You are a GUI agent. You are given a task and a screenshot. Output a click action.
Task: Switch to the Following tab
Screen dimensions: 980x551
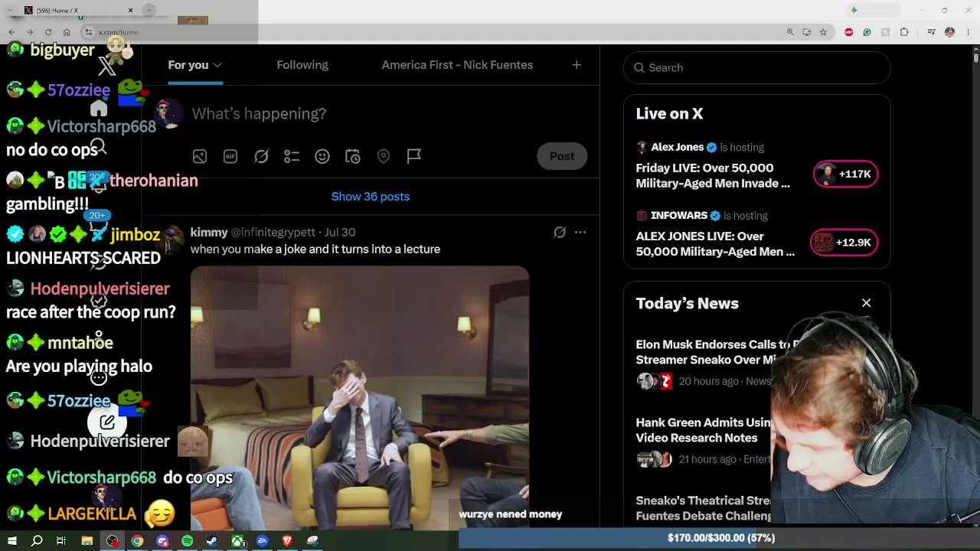coord(302,65)
